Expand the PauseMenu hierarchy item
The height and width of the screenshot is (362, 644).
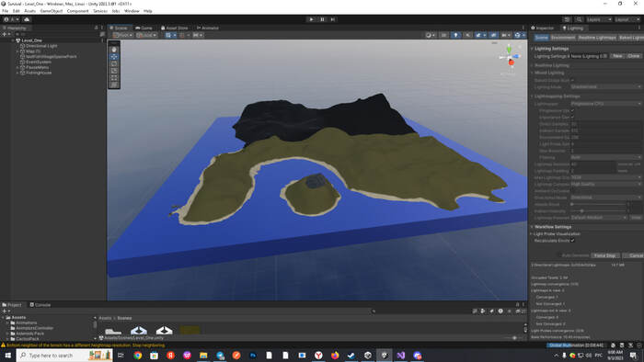pyautogui.click(x=17, y=67)
